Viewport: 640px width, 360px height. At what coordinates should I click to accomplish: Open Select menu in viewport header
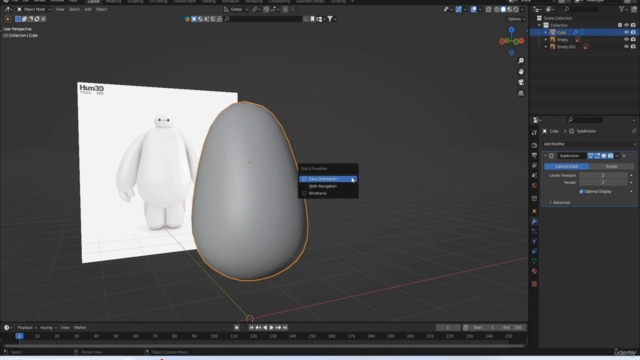pyautogui.click(x=74, y=9)
